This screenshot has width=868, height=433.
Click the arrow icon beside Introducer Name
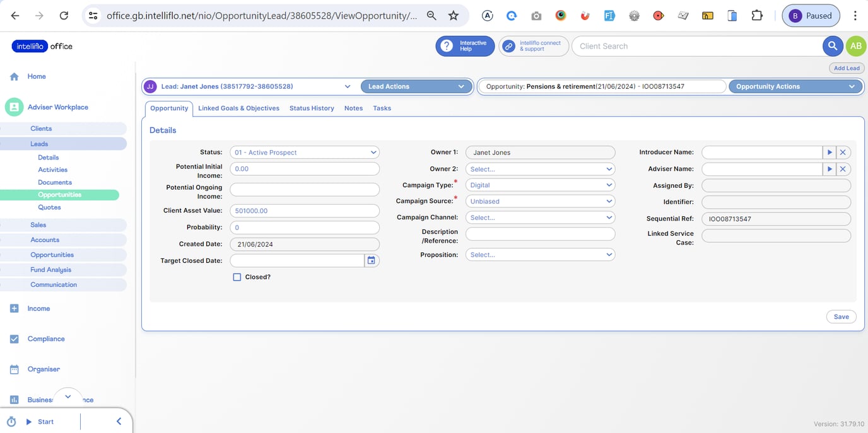(830, 152)
